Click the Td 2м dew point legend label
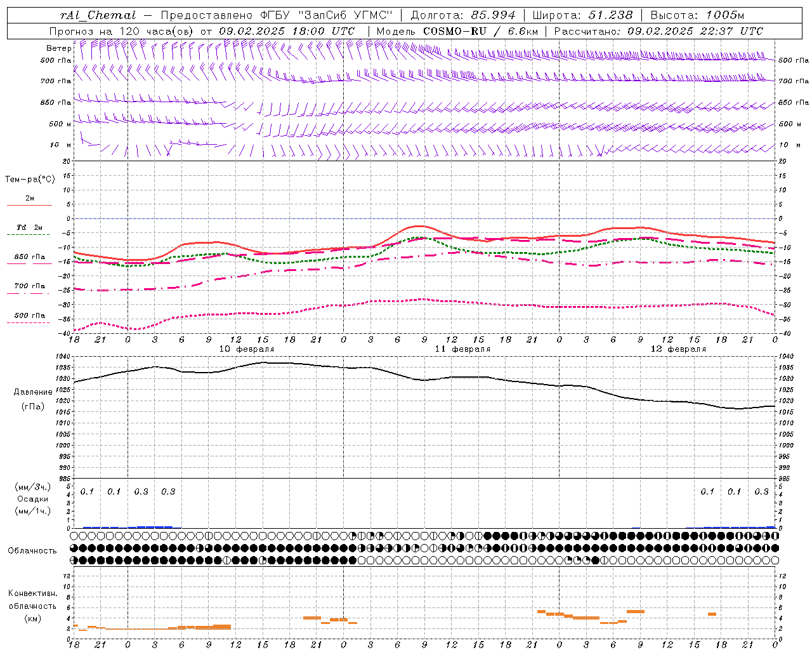The image size is (812, 650). (x=30, y=227)
